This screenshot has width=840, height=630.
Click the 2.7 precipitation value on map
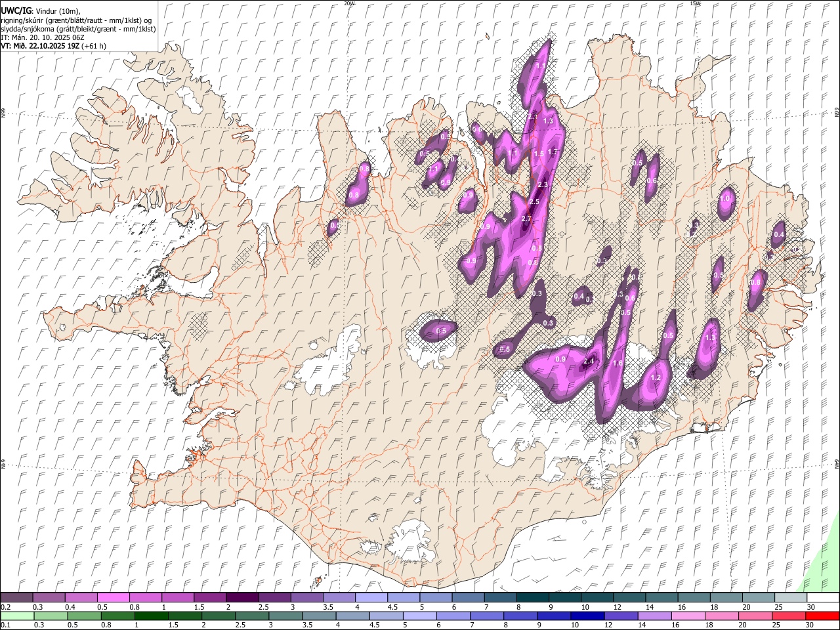[x=526, y=219]
